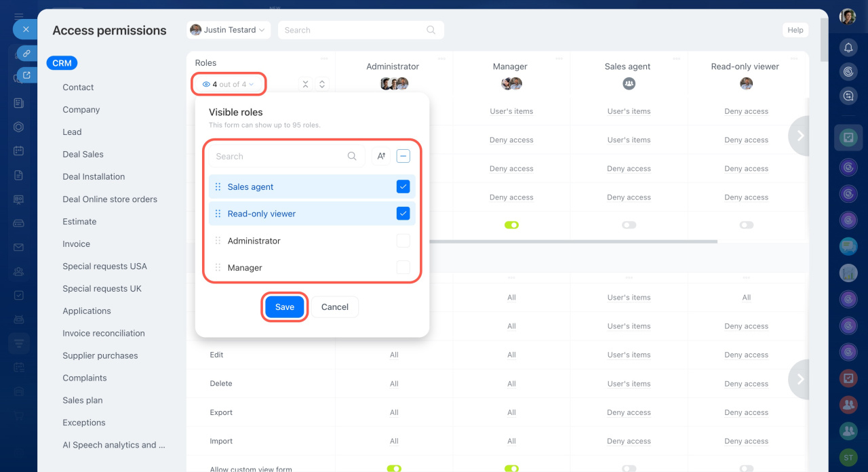Toggle the Manager green switch in first section
Image resolution: width=868 pixels, height=472 pixels.
[x=511, y=225]
